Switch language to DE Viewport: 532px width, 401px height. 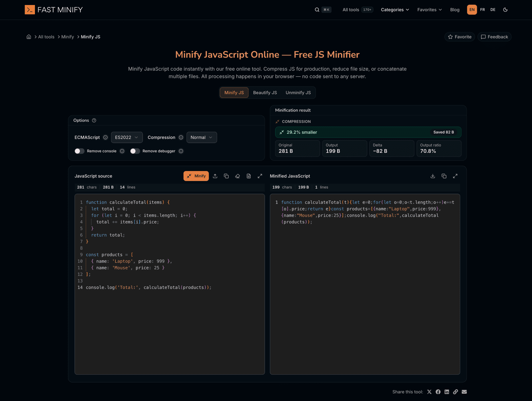tap(493, 10)
